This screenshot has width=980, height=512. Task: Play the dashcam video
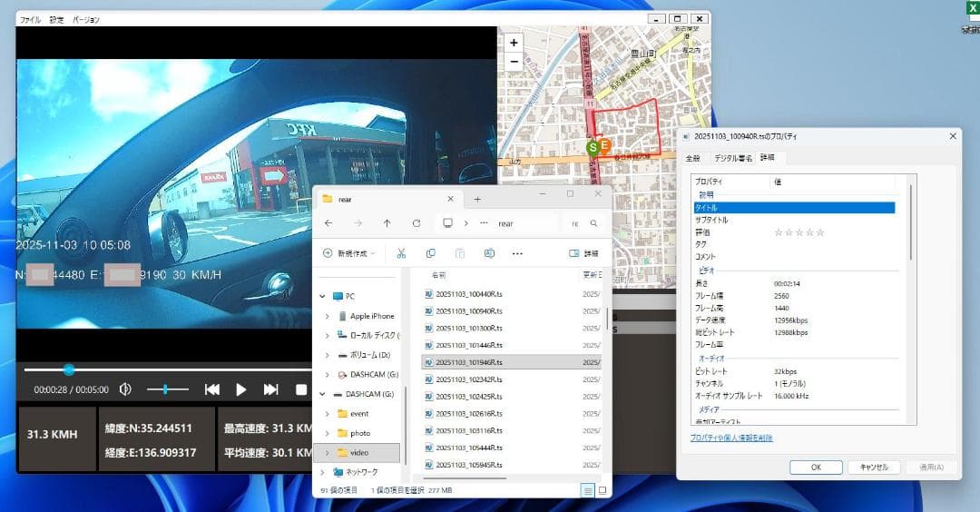pos(241,389)
